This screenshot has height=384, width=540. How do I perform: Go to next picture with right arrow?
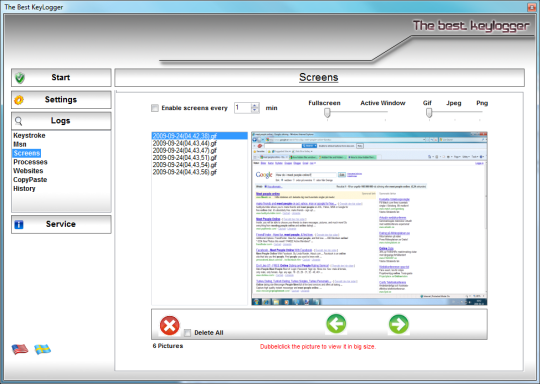pyautogui.click(x=398, y=324)
